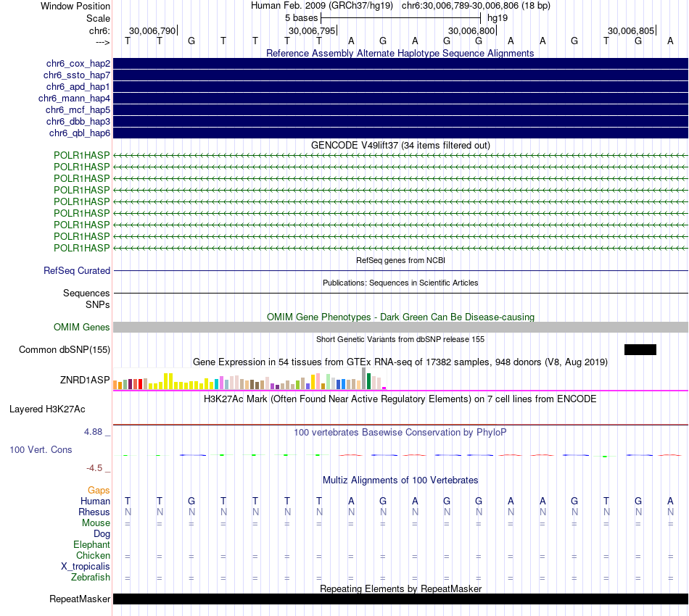
Task: Click the Elephant species label
Action: tap(92, 544)
